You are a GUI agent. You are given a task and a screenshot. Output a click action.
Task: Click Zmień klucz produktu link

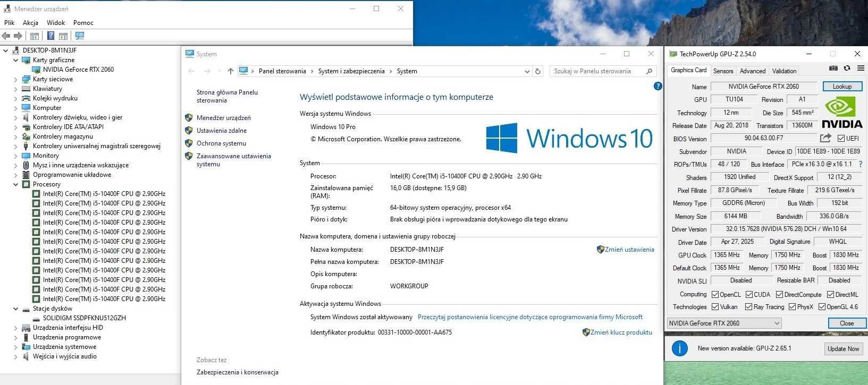coord(621,332)
